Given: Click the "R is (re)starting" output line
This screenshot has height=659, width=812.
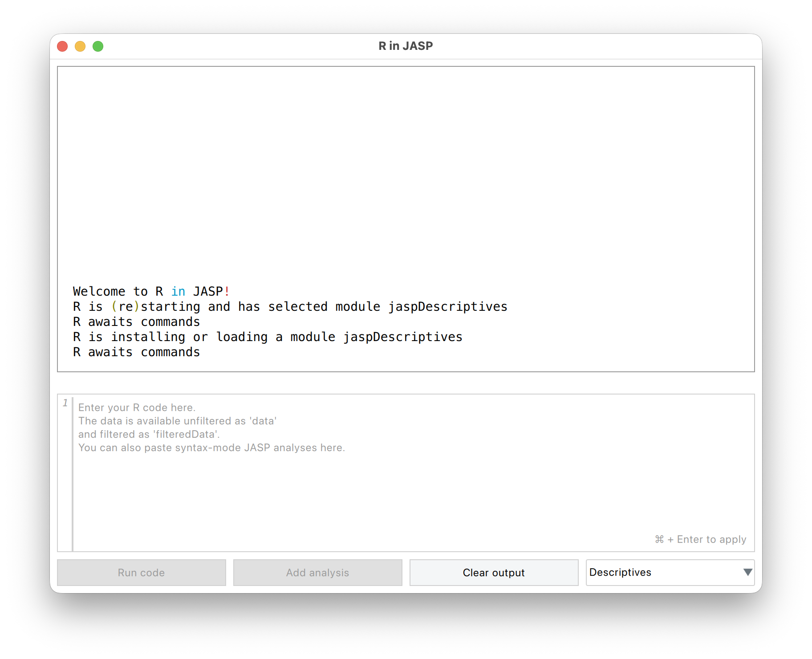Looking at the screenshot, I should (x=290, y=307).
